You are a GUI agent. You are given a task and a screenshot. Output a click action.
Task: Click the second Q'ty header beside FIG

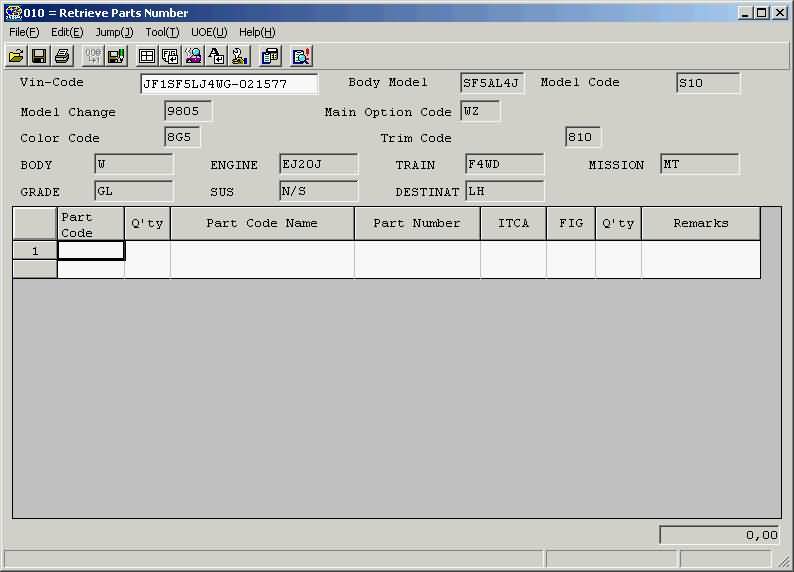pos(618,224)
